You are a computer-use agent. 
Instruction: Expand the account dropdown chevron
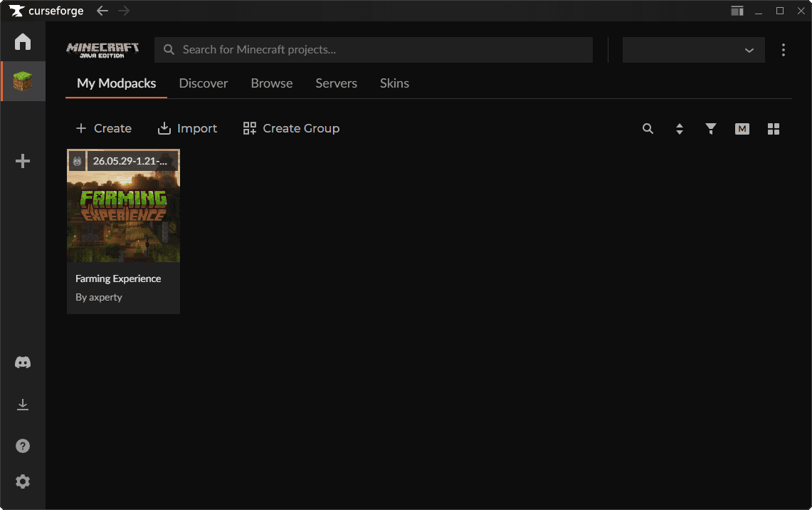pos(749,51)
